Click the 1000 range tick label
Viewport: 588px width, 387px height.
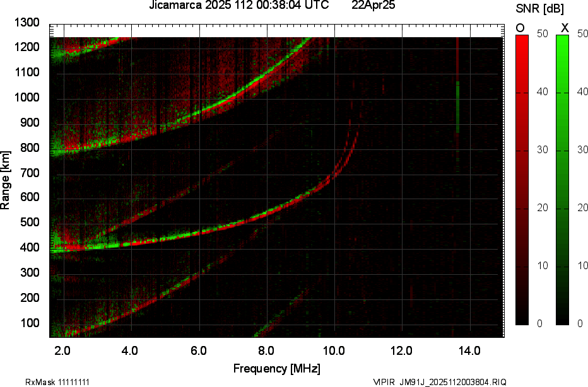coord(26,98)
